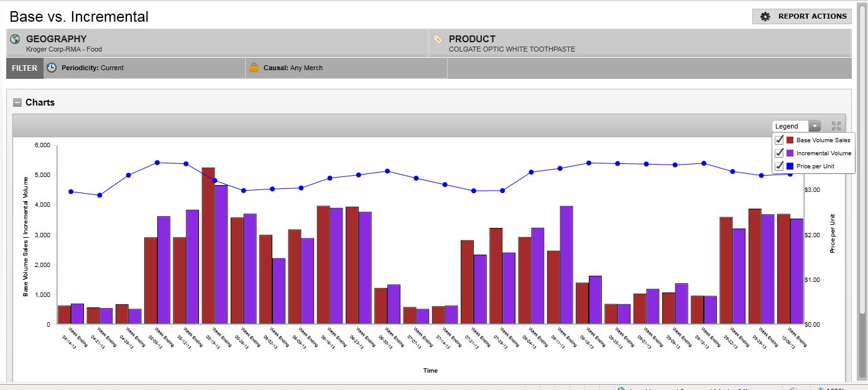The image size is (868, 390).
Task: Collapse the Charts section with minus icon
Action: pos(17,103)
